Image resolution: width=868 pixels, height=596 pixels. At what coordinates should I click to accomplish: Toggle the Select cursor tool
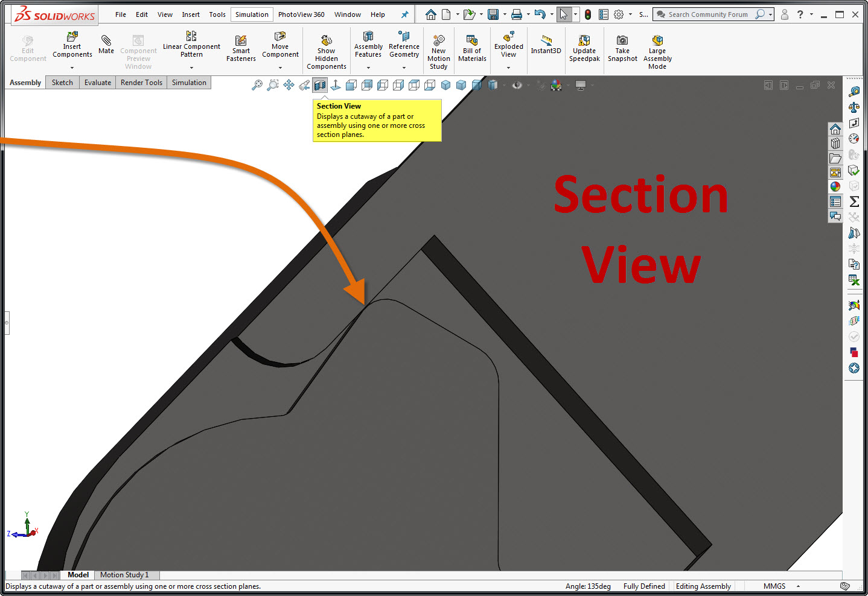564,14
